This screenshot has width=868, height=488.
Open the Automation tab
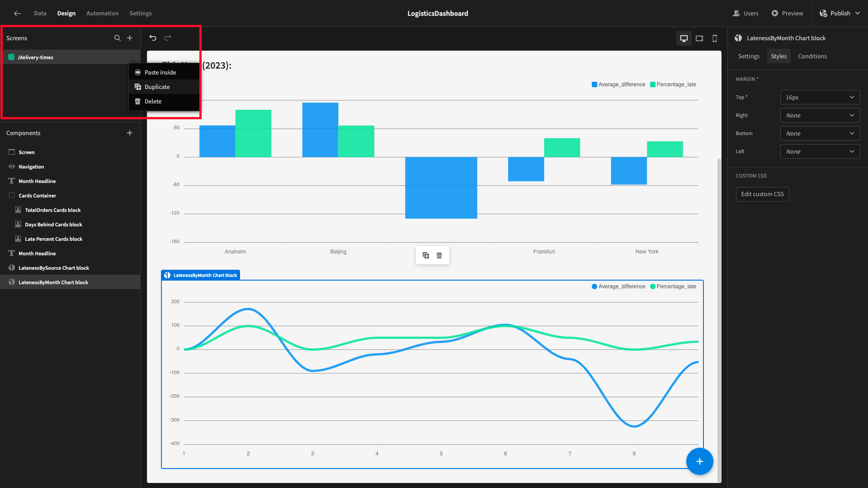coord(102,14)
